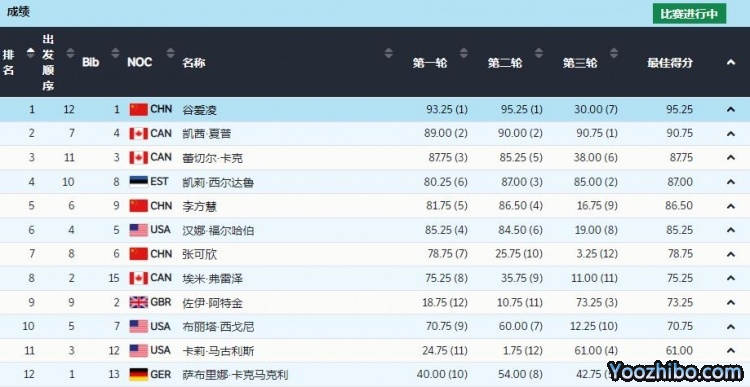
Task: Sort by 第二轮 score arrow
Action: [x=539, y=53]
